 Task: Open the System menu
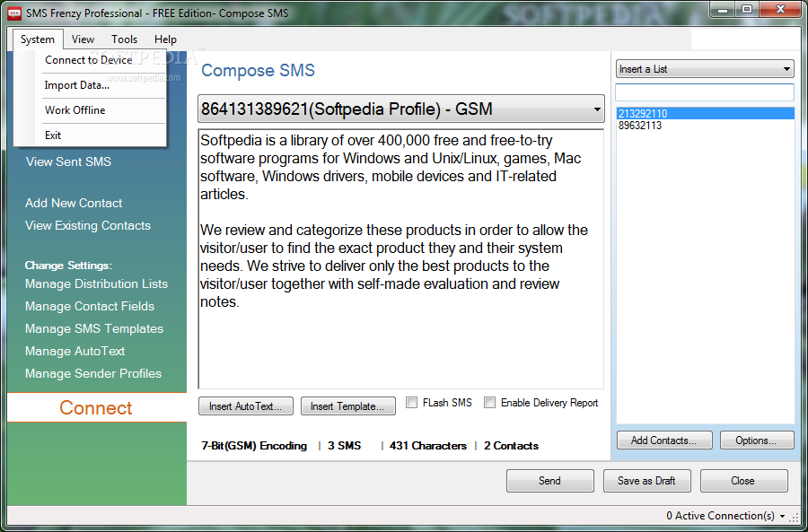pyautogui.click(x=38, y=39)
